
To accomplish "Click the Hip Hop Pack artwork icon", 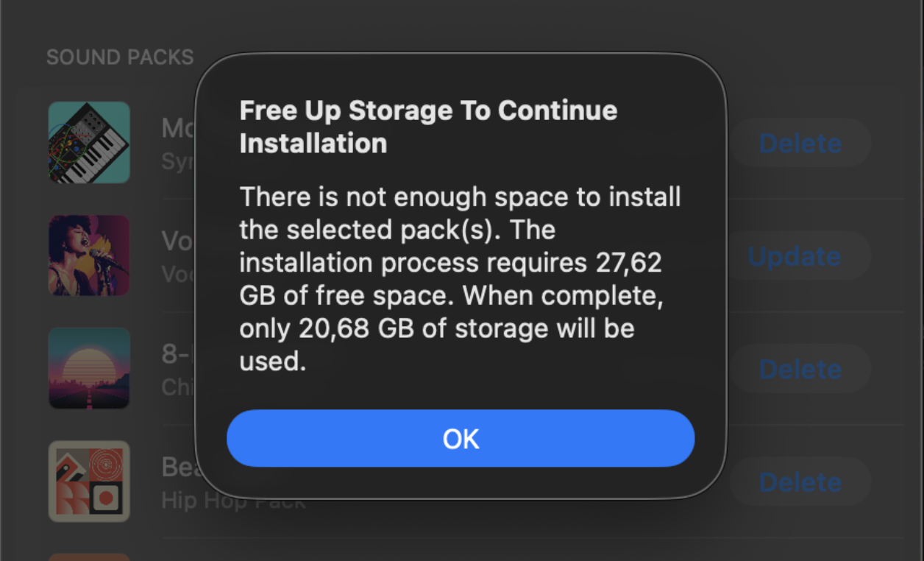I will pos(89,481).
